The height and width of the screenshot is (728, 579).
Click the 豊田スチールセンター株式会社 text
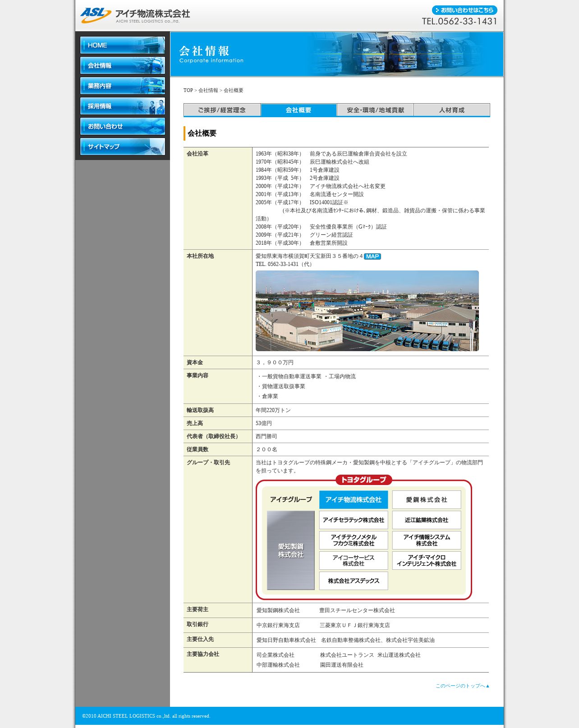coord(357,610)
